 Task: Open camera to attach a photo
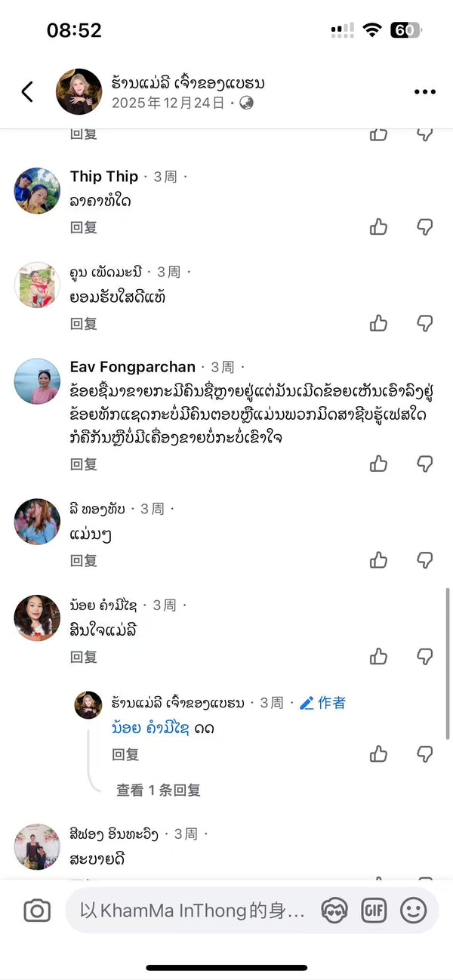(37, 911)
